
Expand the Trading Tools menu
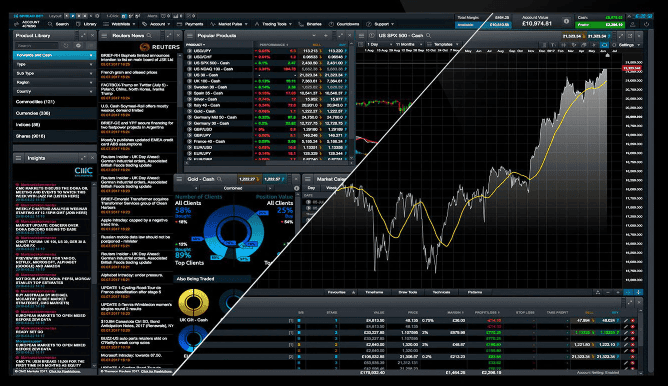(x=273, y=24)
